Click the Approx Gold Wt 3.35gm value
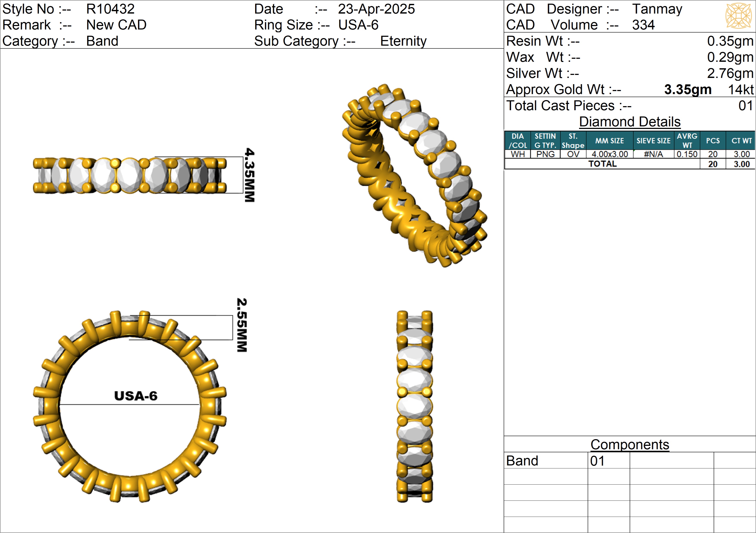Image resolution: width=756 pixels, height=533 pixels. click(x=688, y=90)
